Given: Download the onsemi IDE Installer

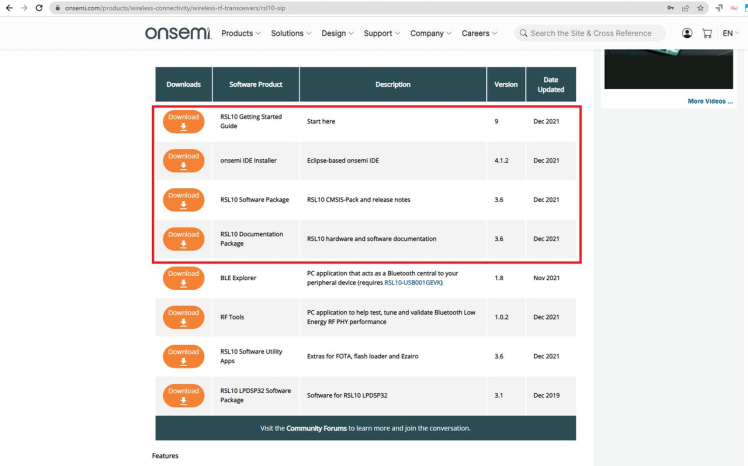Looking at the screenshot, I should 184,161.
